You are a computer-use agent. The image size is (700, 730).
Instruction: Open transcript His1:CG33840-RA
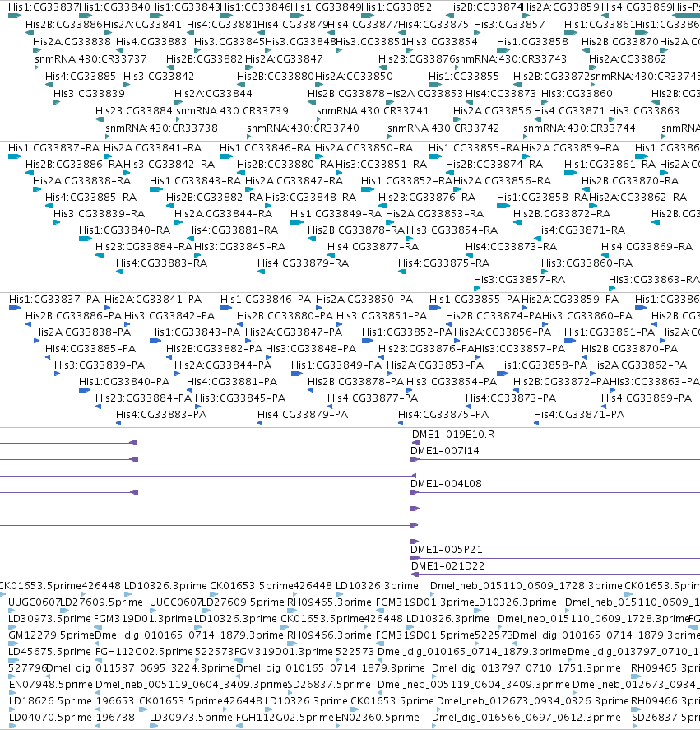coord(125,230)
